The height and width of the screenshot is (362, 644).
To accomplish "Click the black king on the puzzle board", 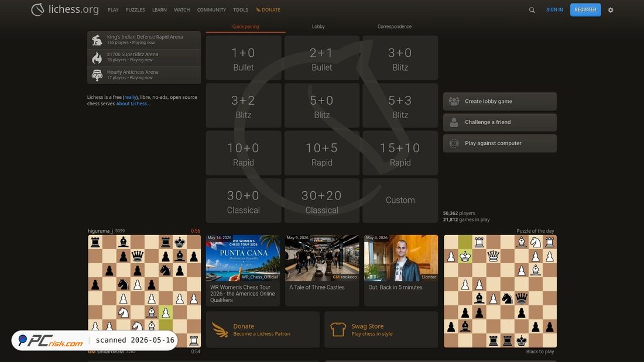I will (x=522, y=340).
